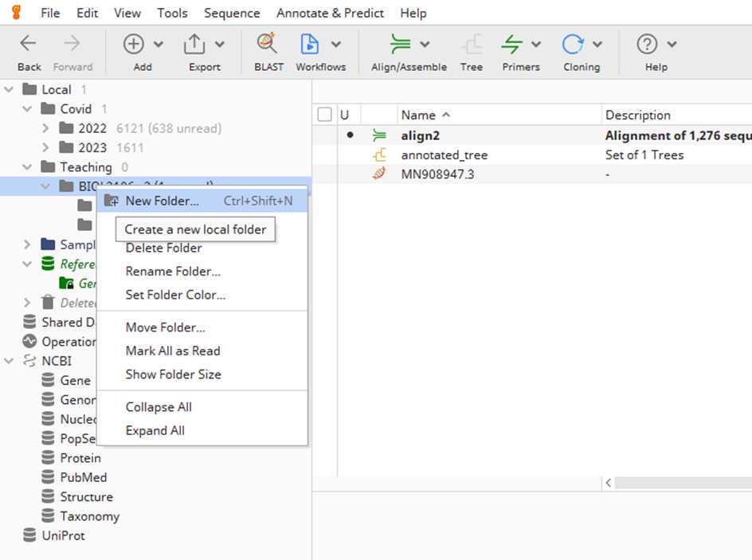Select the Structure database tree item
This screenshot has height=560, width=752.
point(86,497)
